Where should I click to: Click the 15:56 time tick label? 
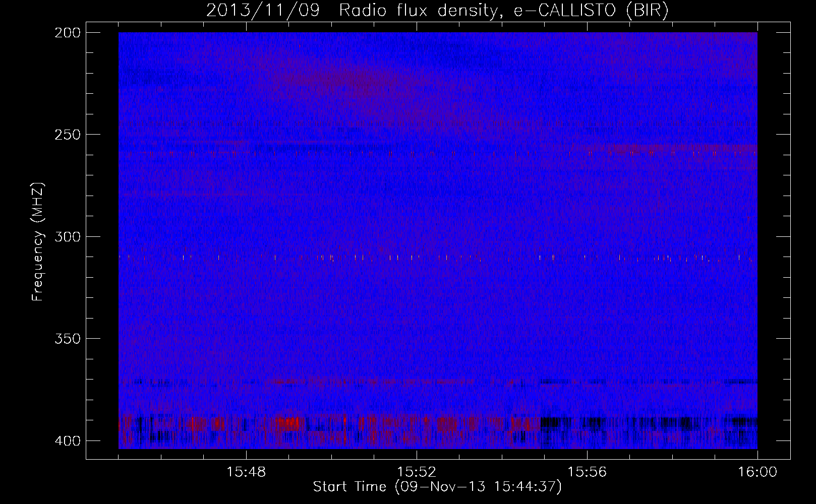(587, 472)
